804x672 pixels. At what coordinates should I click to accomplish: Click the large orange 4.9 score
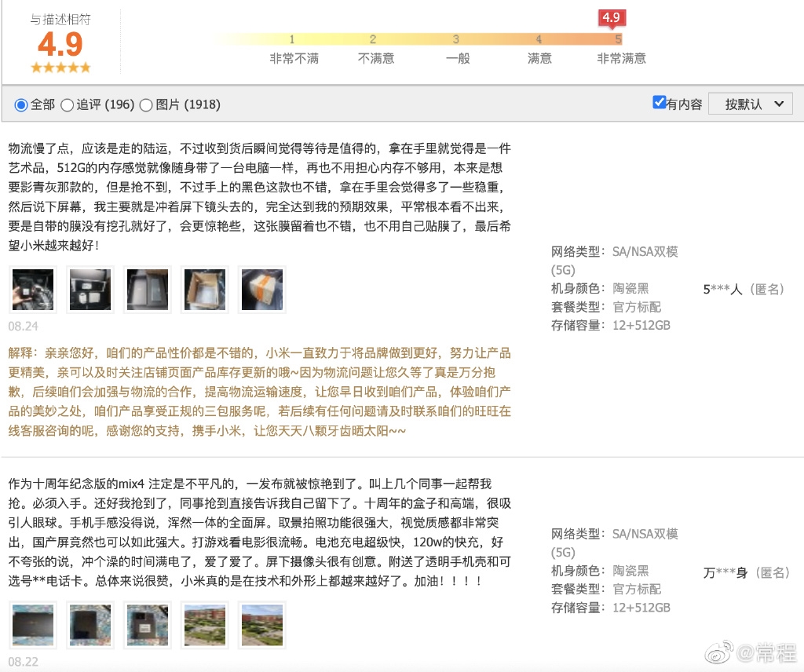60,44
